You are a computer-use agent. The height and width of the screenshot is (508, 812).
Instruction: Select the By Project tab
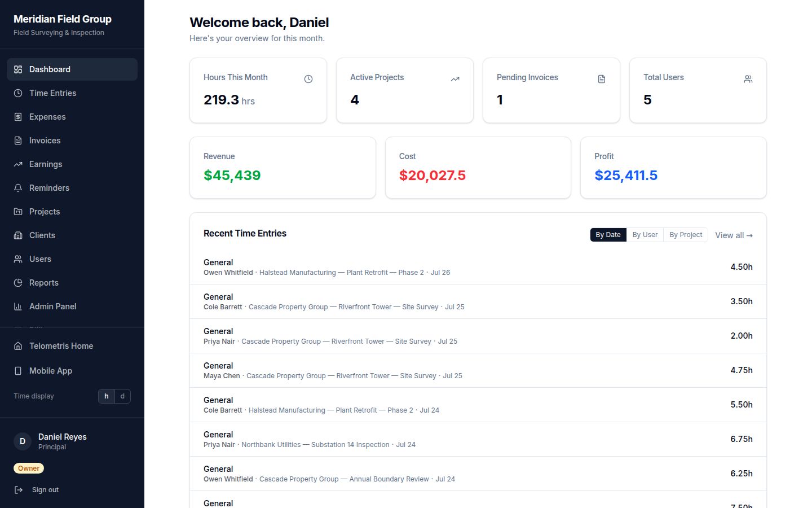pyautogui.click(x=686, y=235)
